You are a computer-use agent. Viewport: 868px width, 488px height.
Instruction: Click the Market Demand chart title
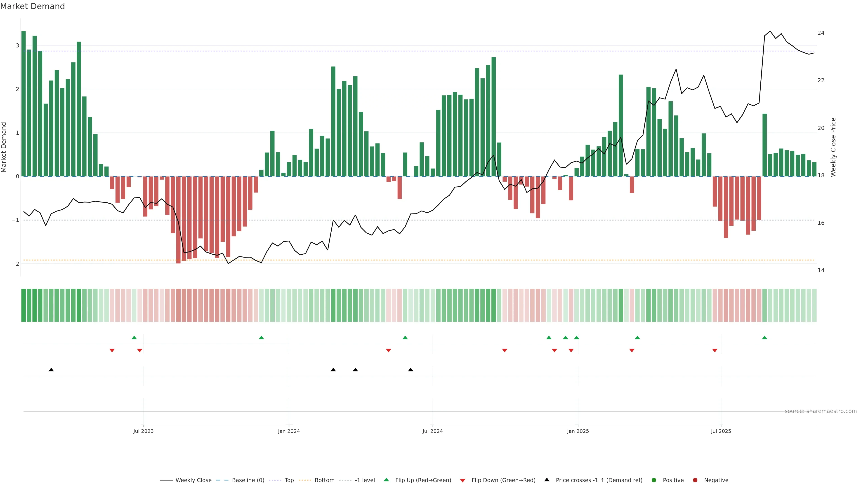point(32,6)
